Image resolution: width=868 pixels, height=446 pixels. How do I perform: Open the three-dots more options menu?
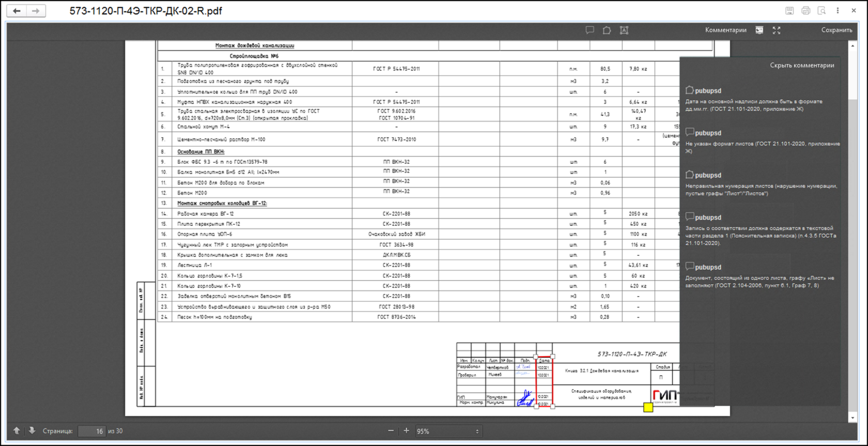coord(838,11)
